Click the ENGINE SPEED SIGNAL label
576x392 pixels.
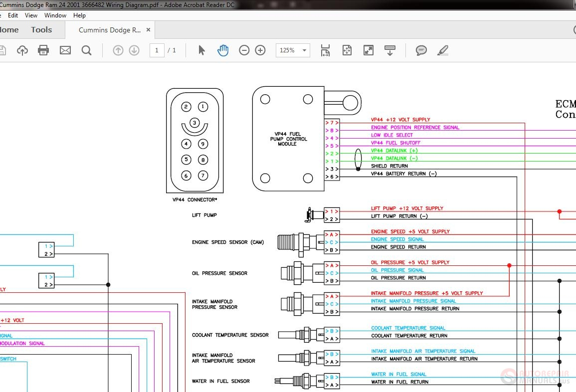[x=397, y=239]
